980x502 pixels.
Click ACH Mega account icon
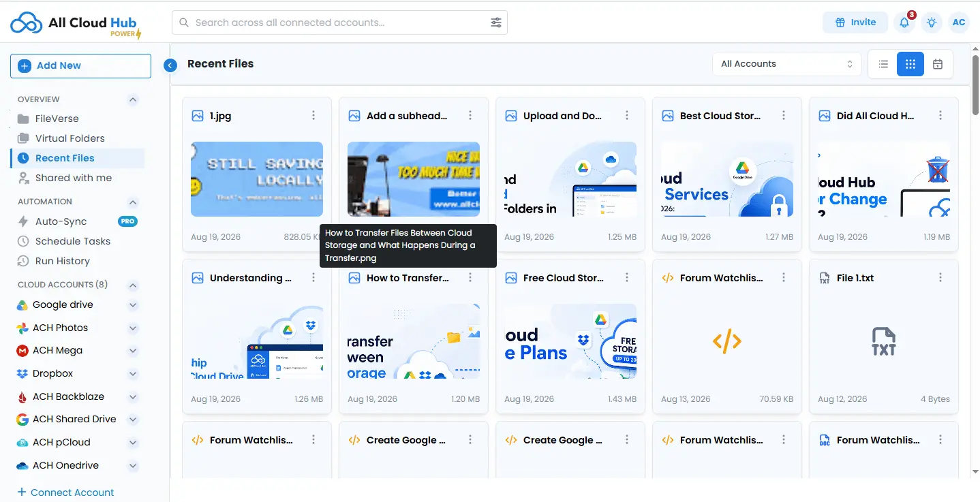click(22, 351)
